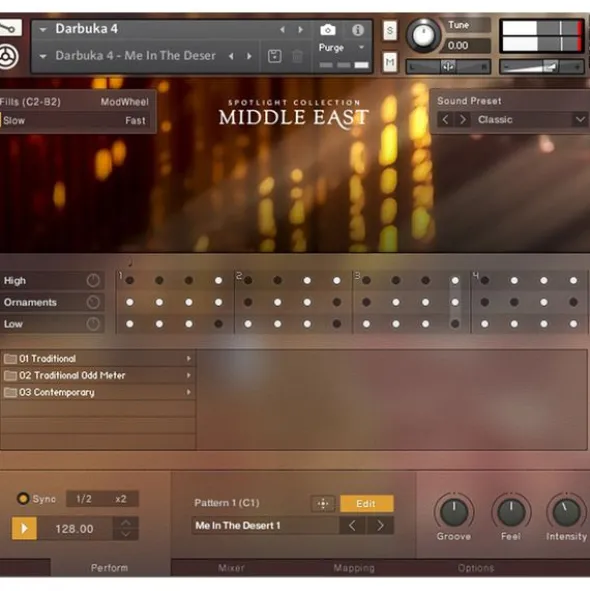Switch to the Options tab
Image resolution: width=590 pixels, height=591 pixels.
(x=476, y=568)
